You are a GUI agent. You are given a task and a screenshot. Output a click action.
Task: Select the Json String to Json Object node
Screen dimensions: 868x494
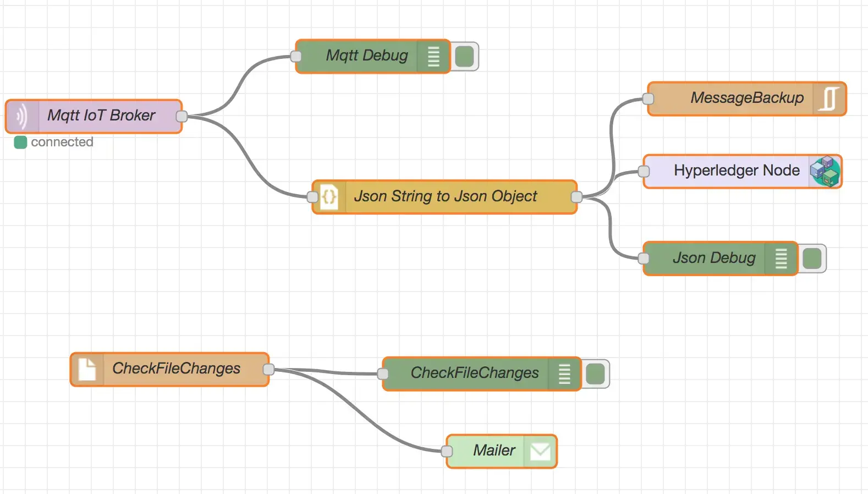pos(445,196)
